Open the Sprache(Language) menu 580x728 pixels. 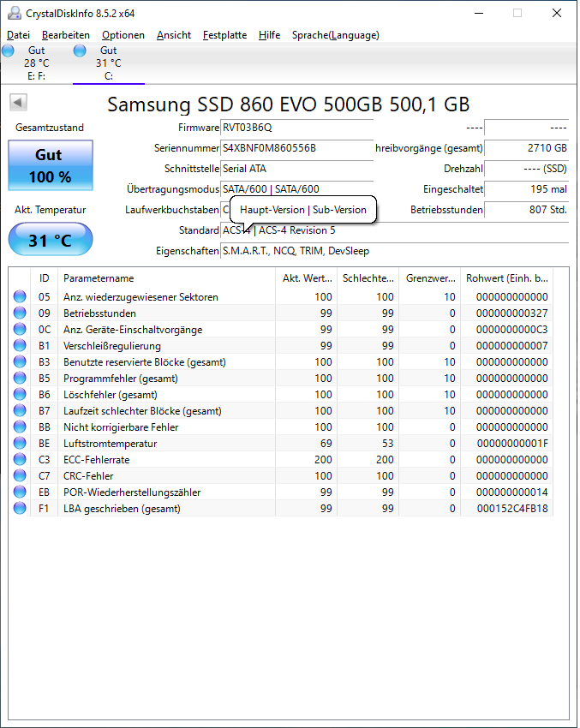pos(335,35)
